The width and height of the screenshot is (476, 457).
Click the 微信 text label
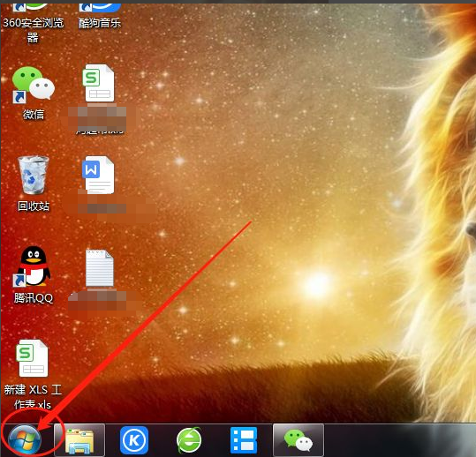[x=34, y=115]
